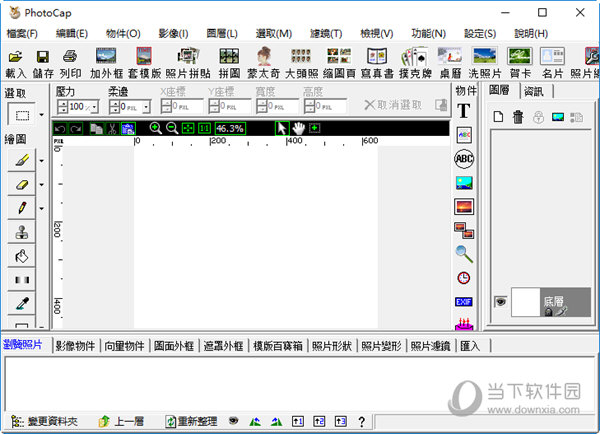Click the 列印 (Print) printer icon

point(70,56)
